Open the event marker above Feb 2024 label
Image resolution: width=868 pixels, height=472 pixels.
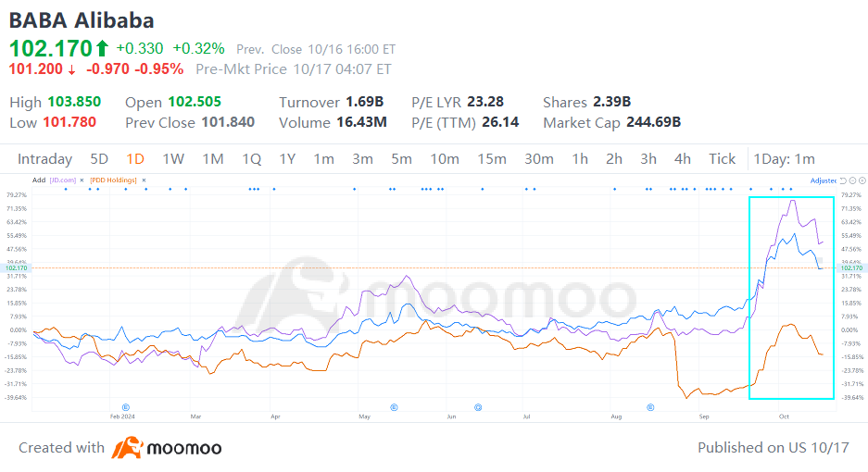tap(126, 407)
